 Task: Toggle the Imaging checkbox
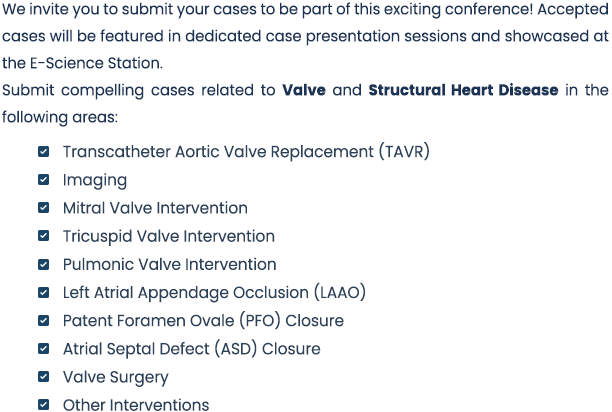click(x=43, y=179)
